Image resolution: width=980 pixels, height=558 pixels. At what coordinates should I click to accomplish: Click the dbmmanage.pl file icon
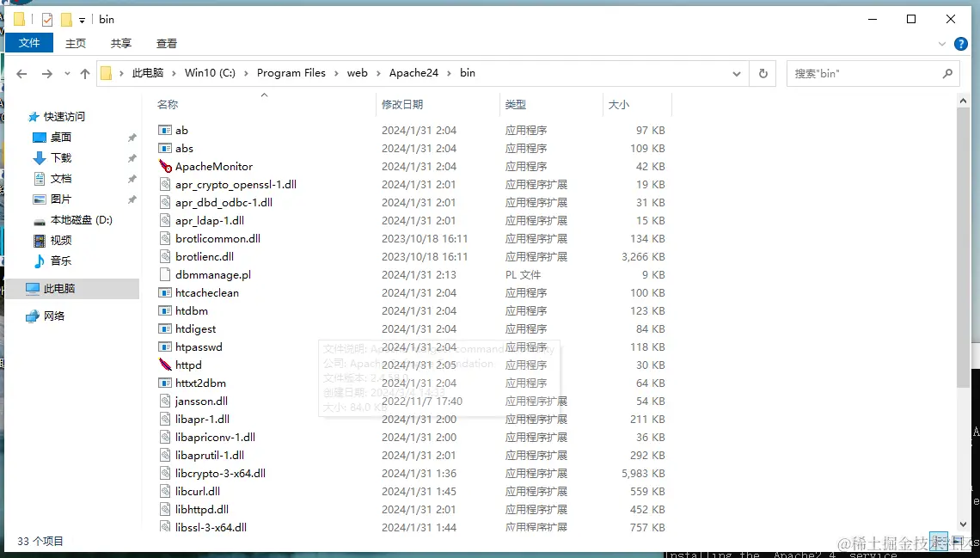(165, 274)
